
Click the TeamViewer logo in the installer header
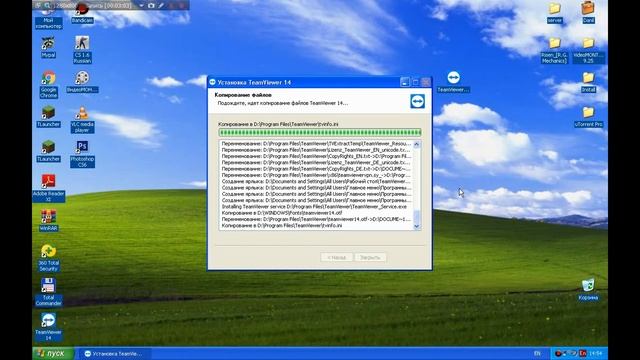point(417,101)
